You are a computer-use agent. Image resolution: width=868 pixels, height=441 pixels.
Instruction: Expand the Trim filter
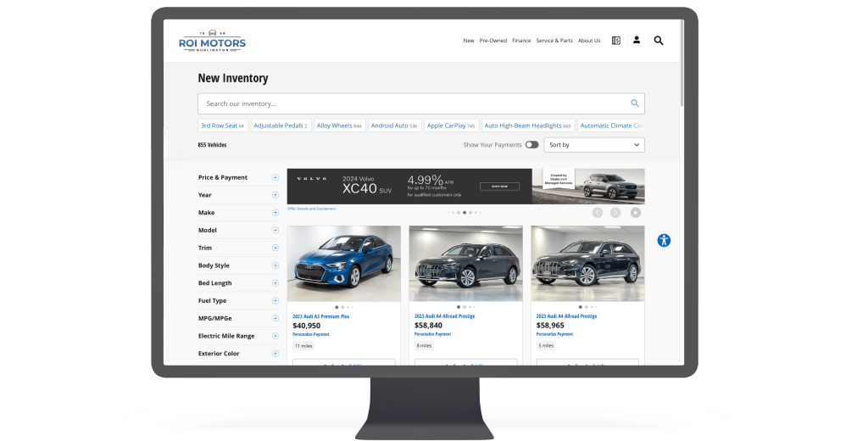coord(275,248)
